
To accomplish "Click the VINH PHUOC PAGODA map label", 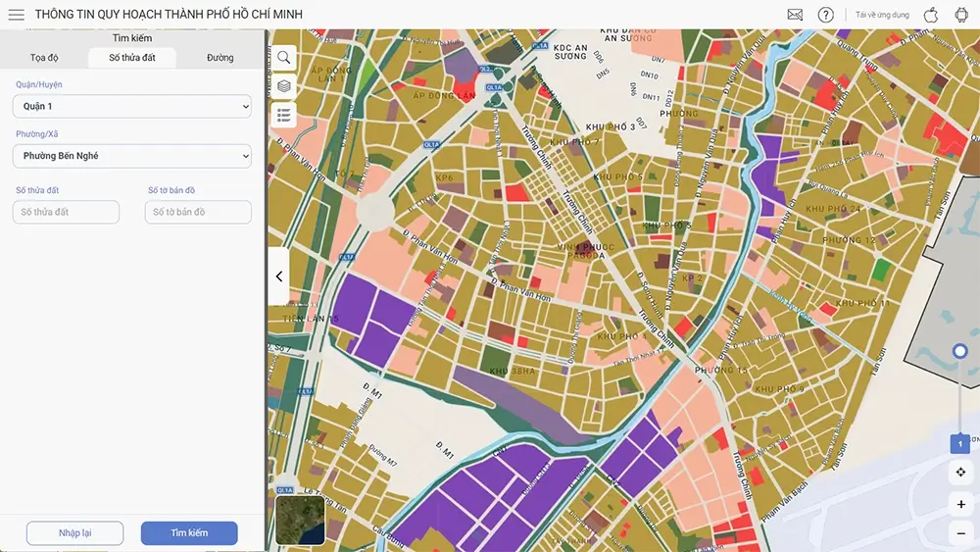I will pyautogui.click(x=586, y=251).
